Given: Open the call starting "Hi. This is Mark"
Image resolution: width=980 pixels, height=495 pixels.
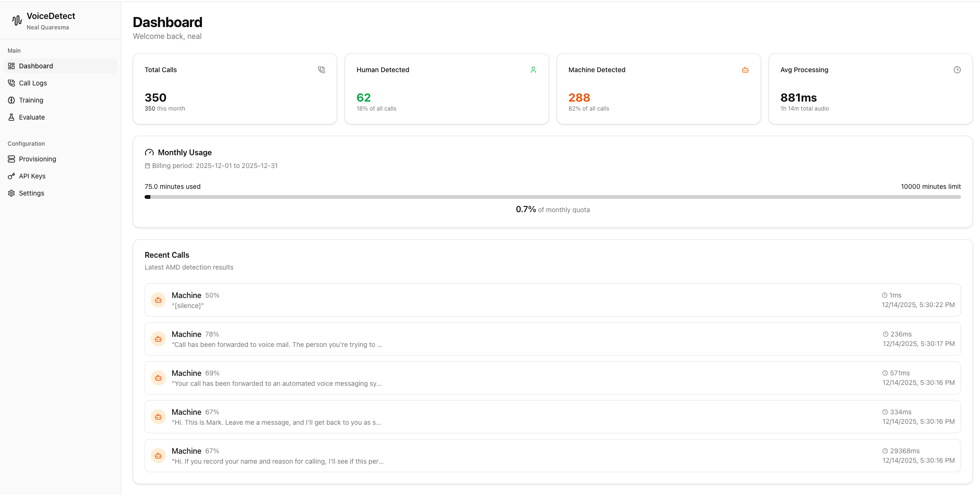Looking at the screenshot, I should point(552,417).
